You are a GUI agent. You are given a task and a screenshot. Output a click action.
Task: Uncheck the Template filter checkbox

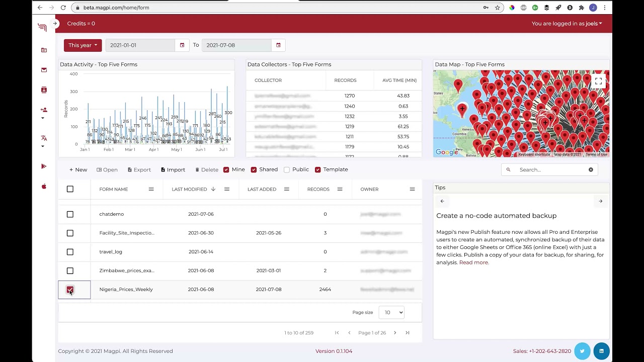click(318, 170)
